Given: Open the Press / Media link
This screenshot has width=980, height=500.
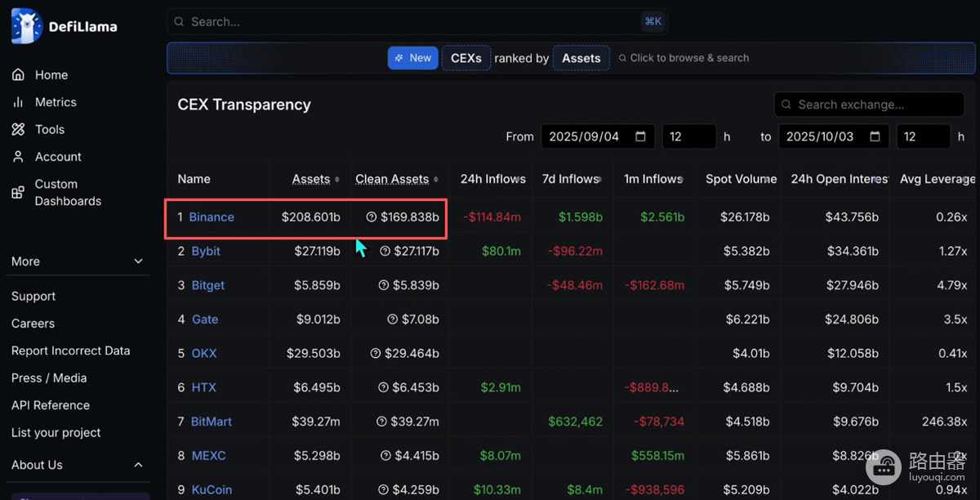Looking at the screenshot, I should point(49,377).
